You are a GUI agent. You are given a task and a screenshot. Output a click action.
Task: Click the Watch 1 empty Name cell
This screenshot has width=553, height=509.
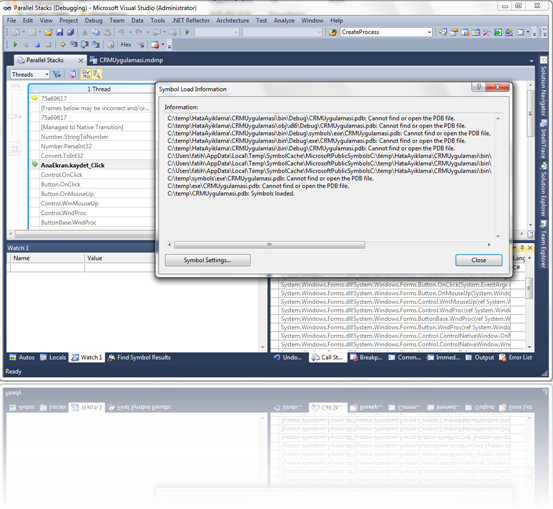pos(47,267)
